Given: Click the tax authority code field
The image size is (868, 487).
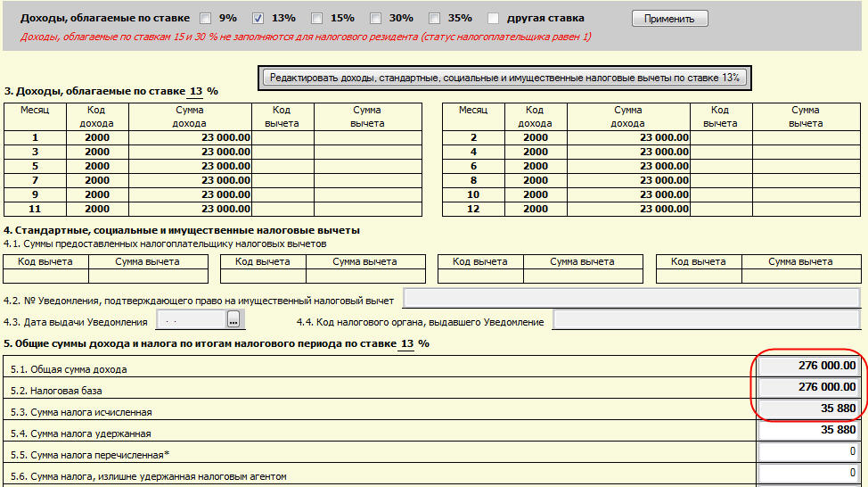Looking at the screenshot, I should click(707, 319).
